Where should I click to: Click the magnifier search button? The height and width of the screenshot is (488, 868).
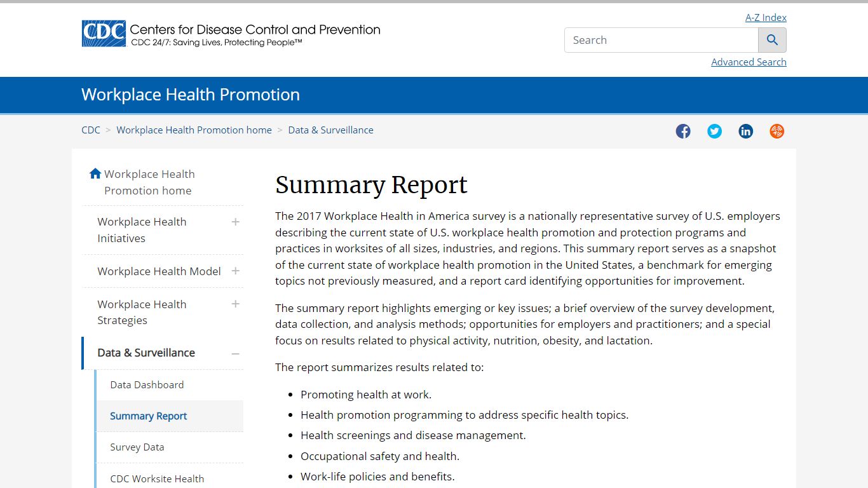click(772, 40)
